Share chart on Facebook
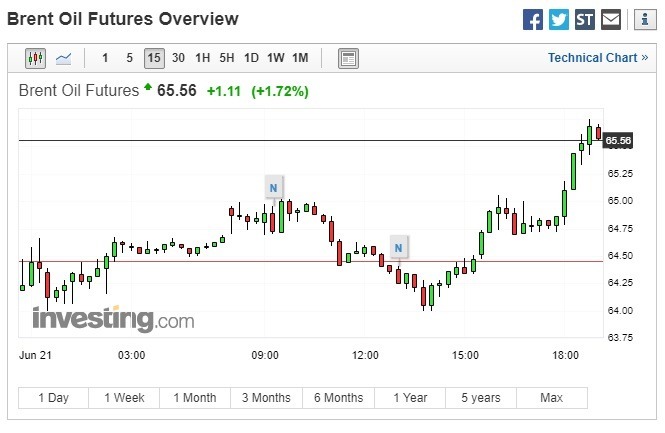Image resolution: width=665 pixels, height=433 pixels. click(x=533, y=20)
